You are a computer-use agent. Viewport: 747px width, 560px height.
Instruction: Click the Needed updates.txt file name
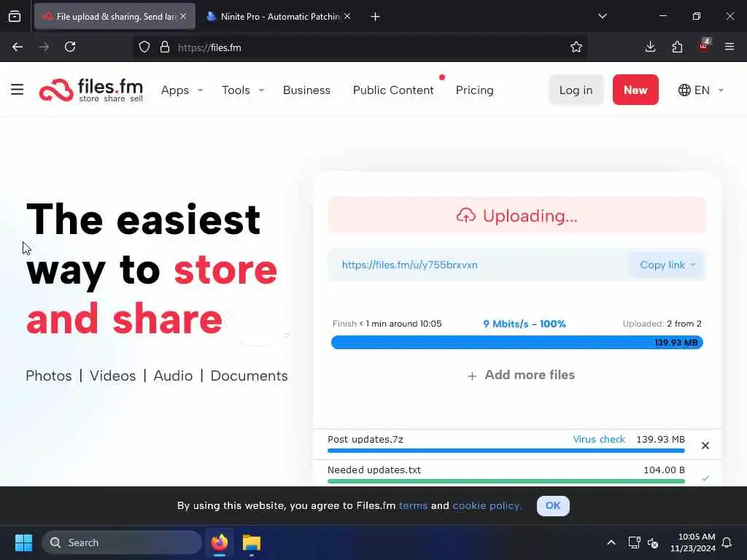click(374, 470)
